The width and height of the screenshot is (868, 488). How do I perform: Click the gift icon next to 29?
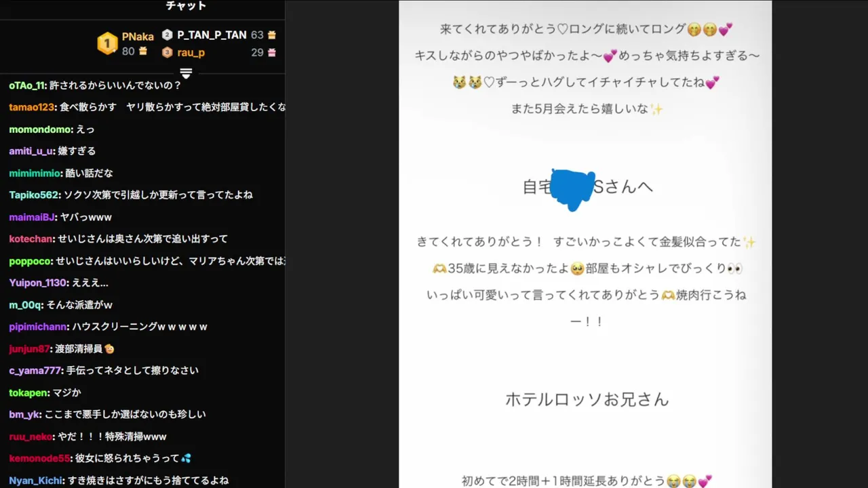tap(272, 52)
